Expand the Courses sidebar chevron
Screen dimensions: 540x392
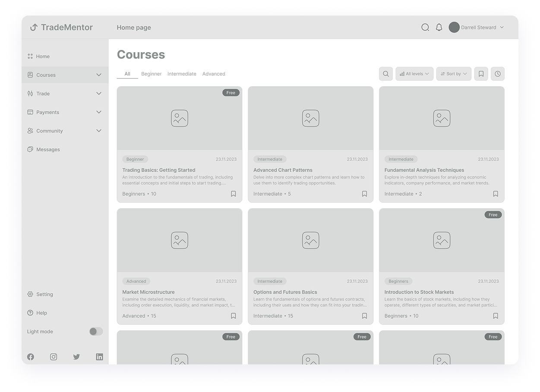(x=99, y=75)
